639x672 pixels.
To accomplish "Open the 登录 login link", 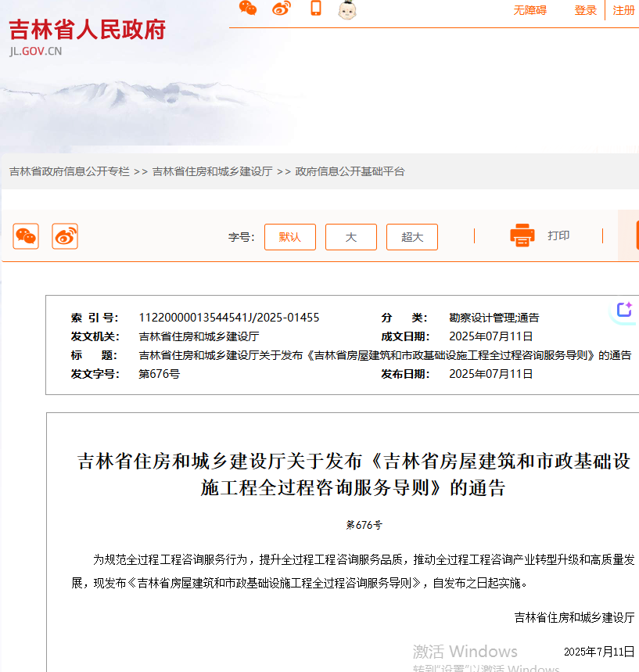I will pyautogui.click(x=585, y=11).
